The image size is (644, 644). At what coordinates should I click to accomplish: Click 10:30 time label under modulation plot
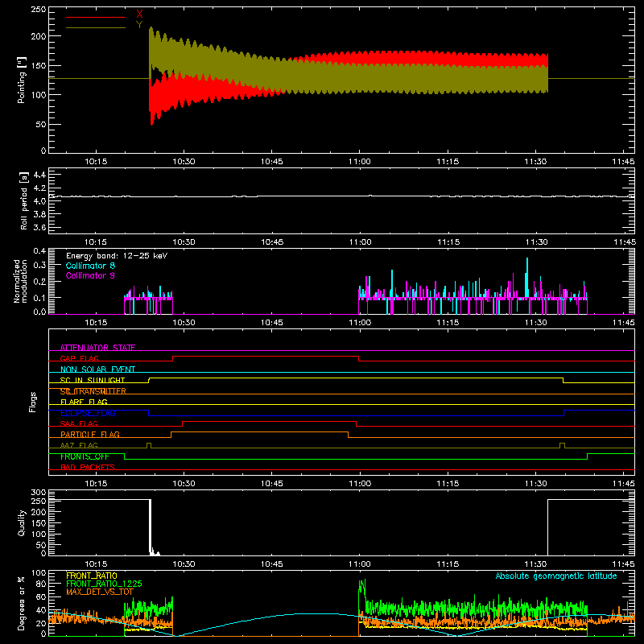pos(184,323)
